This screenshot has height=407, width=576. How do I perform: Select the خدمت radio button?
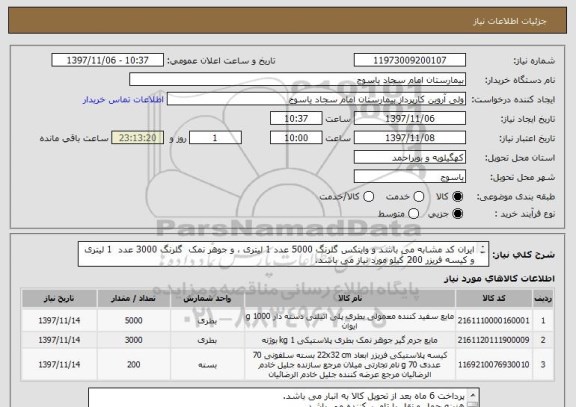419,197
